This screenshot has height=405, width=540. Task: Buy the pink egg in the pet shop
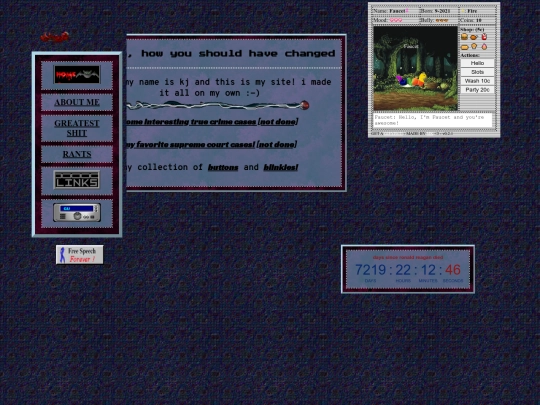point(484,46)
